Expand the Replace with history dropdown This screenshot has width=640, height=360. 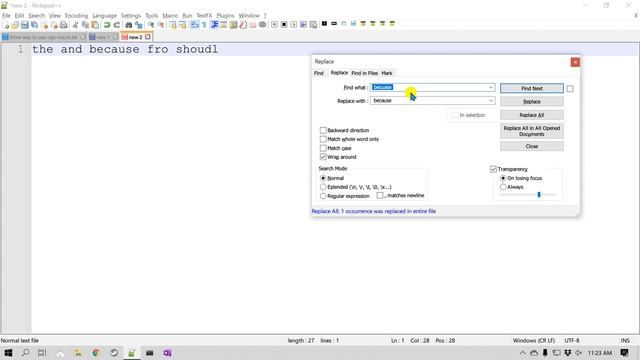[491, 100]
